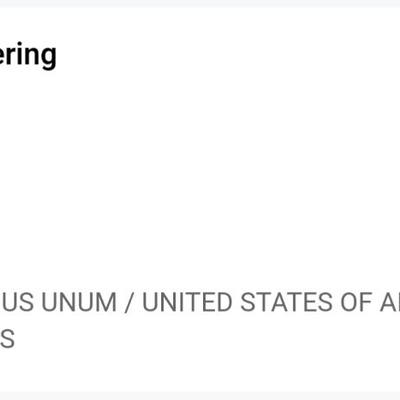Select the "US" fragment starting the gray line
The image size is (400, 400).
click(17, 302)
